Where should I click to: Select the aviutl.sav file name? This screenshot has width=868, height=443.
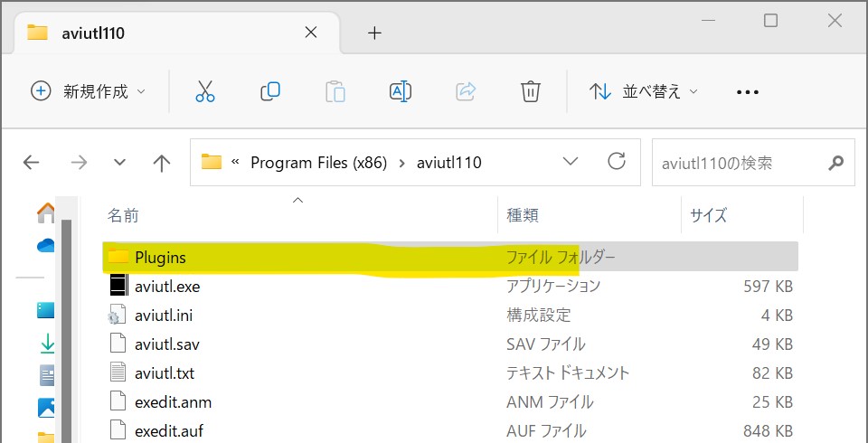click(x=167, y=344)
